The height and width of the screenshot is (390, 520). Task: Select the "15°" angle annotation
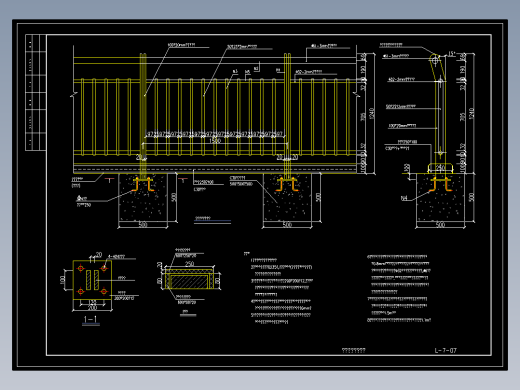[x=451, y=54]
